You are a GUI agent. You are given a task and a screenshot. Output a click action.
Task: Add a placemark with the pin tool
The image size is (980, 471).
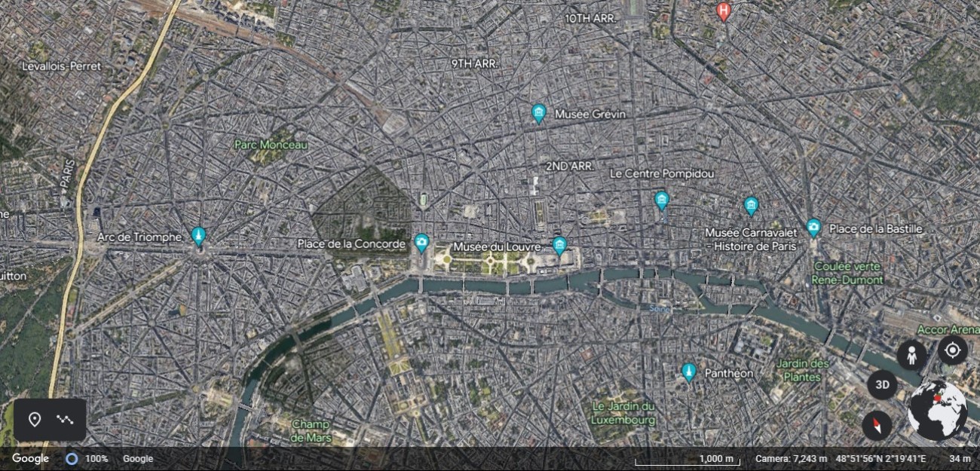pos(35,420)
